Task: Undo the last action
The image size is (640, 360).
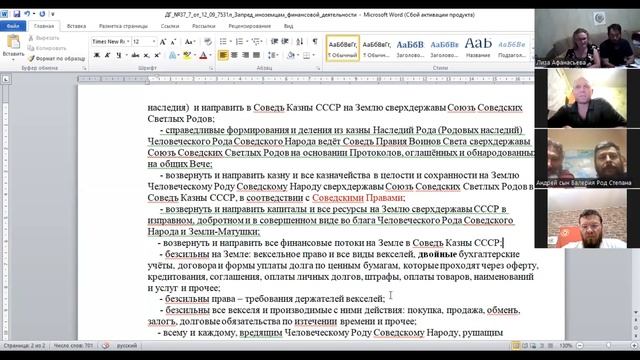Action: point(27,14)
